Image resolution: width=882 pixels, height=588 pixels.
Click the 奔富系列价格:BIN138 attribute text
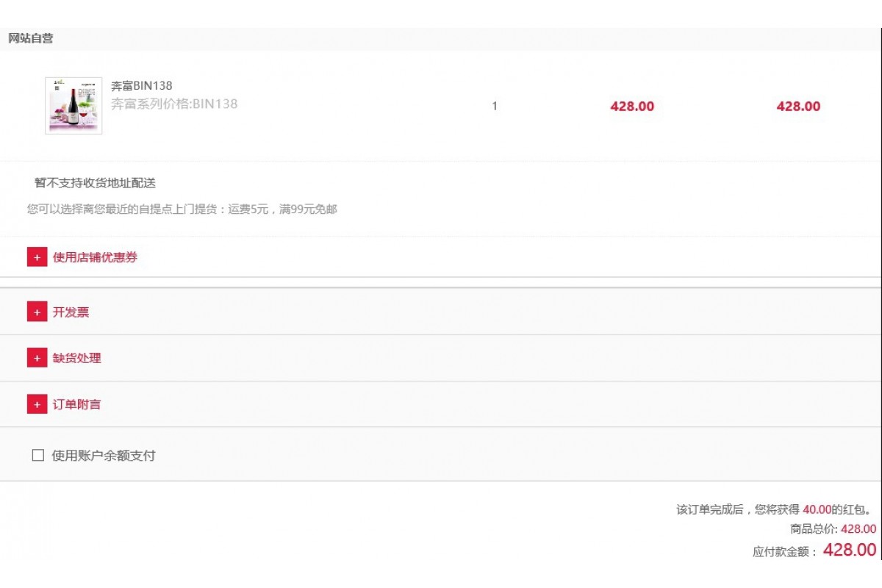point(174,104)
